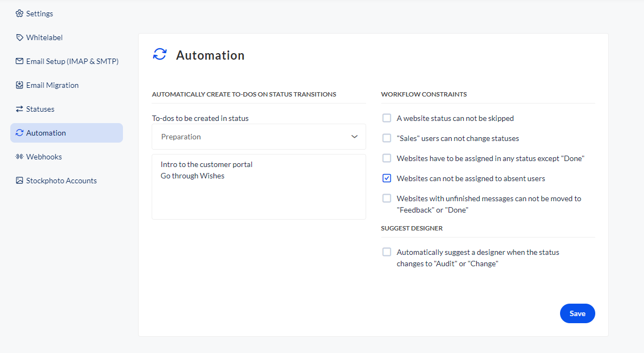This screenshot has width=644, height=353.
Task: Click the Email Setup envelope icon
Action: (19, 61)
